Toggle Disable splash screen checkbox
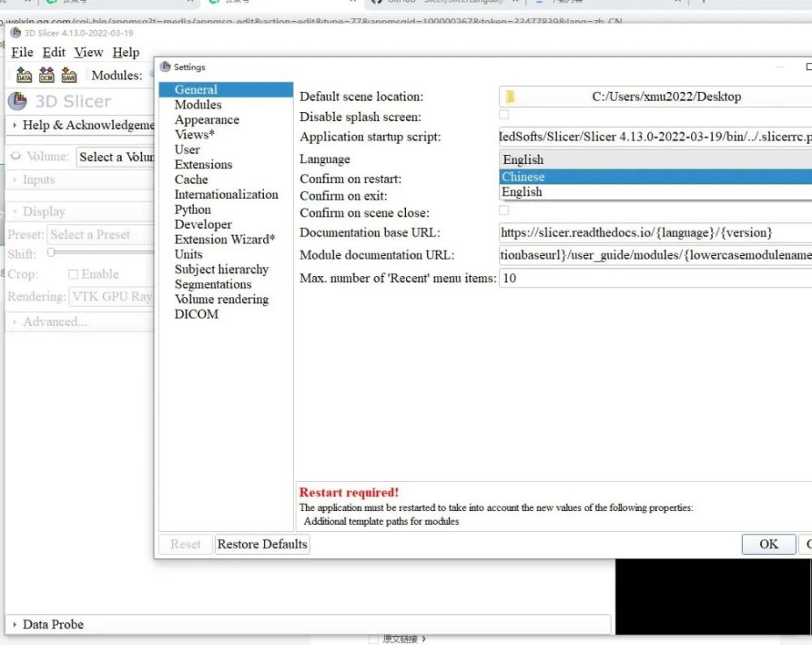 click(x=504, y=115)
